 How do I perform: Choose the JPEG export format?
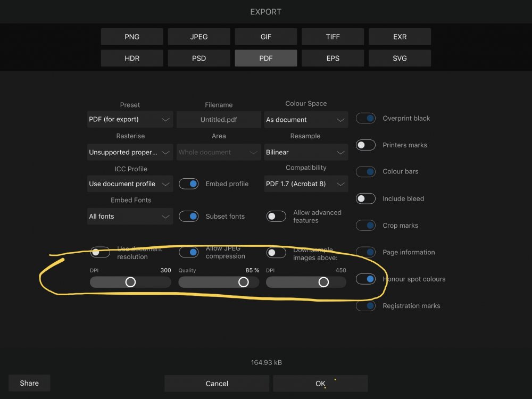point(199,37)
